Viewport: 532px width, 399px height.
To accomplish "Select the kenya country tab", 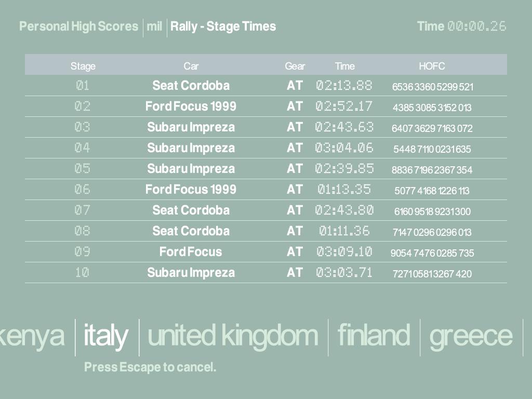I will coord(32,336).
